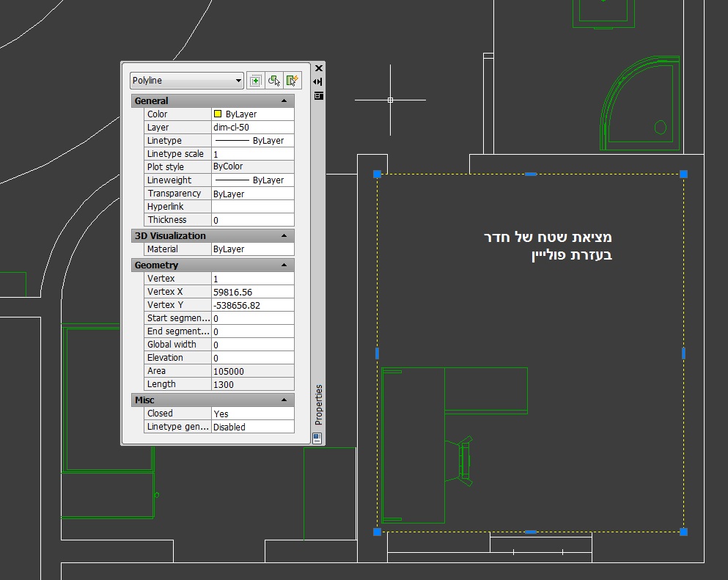
Task: Collapse the 3D Visualization section
Action: [x=284, y=236]
